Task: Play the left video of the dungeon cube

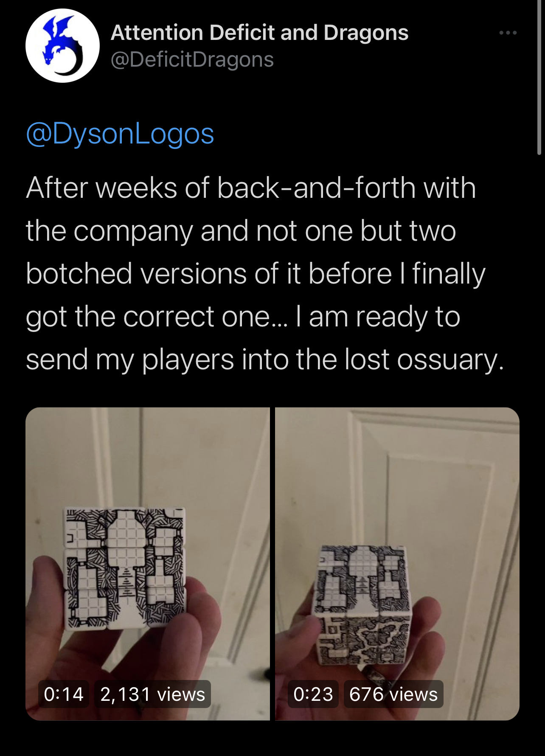Action: [x=147, y=564]
